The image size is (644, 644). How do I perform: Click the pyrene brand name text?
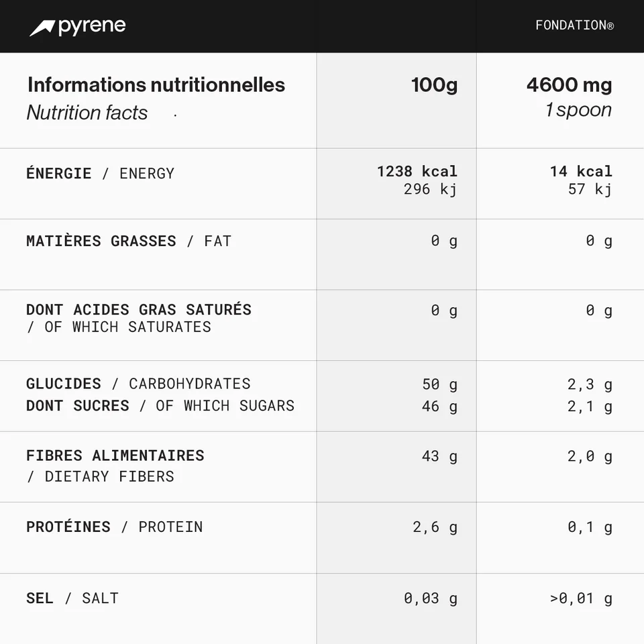(x=92, y=27)
